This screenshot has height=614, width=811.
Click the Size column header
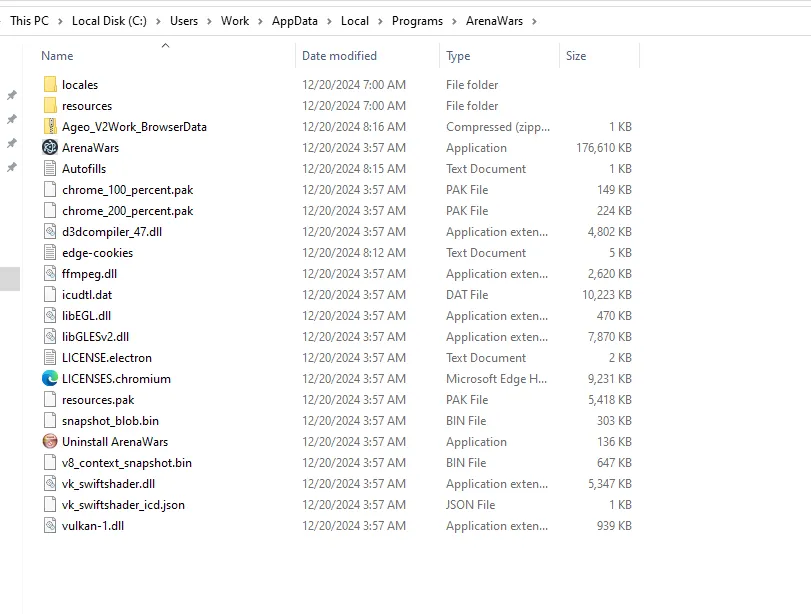[x=576, y=56]
